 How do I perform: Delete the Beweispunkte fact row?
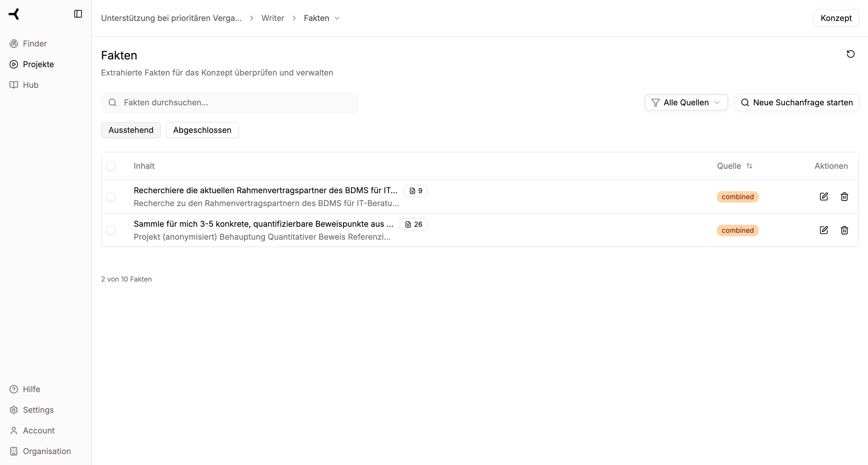pos(844,230)
